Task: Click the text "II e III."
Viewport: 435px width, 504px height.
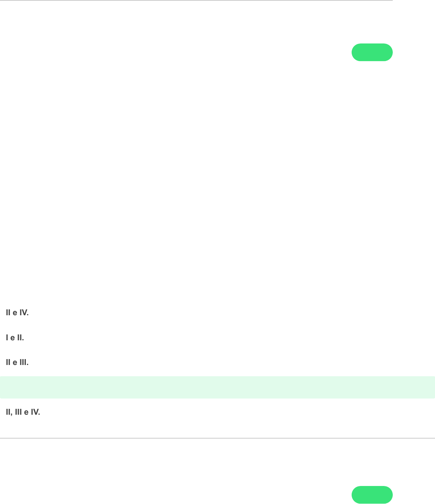Action: [17, 362]
